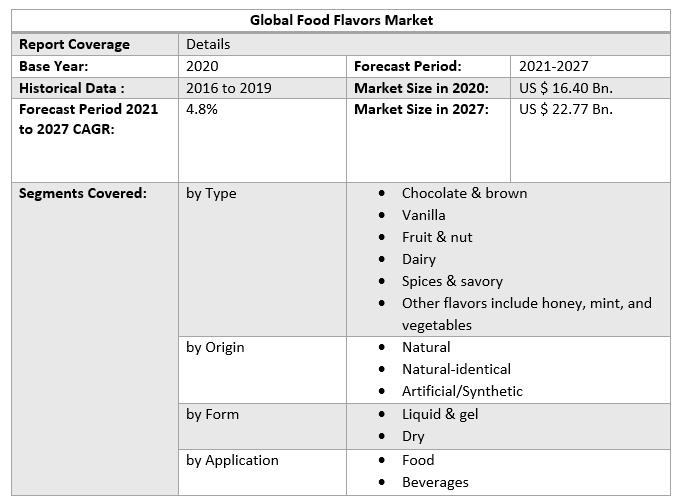The height and width of the screenshot is (502, 677).
Task: Select the Chocolate & brown bullet item
Action: coord(464,193)
